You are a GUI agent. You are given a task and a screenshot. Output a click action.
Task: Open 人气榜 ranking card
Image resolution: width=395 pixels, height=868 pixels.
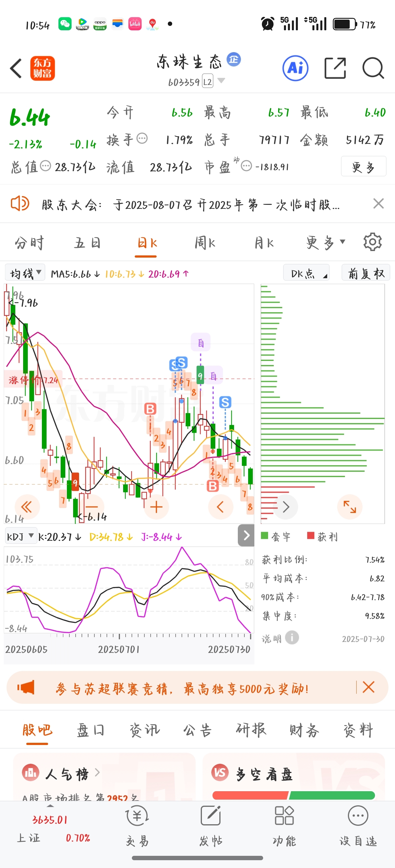104,776
